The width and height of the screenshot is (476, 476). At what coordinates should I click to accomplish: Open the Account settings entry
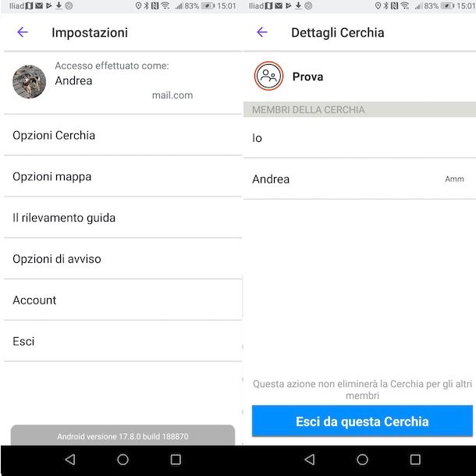tap(123, 300)
